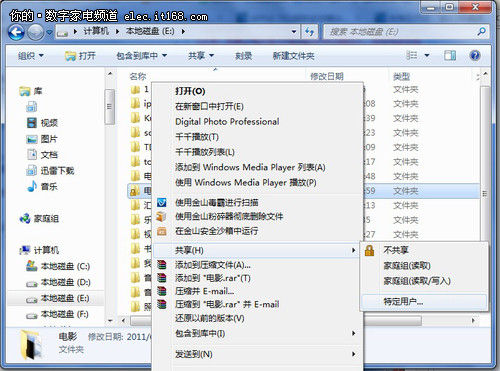Open the 共享 toolbar dropdown
This screenshot has height=371, width=500.
[x=201, y=56]
